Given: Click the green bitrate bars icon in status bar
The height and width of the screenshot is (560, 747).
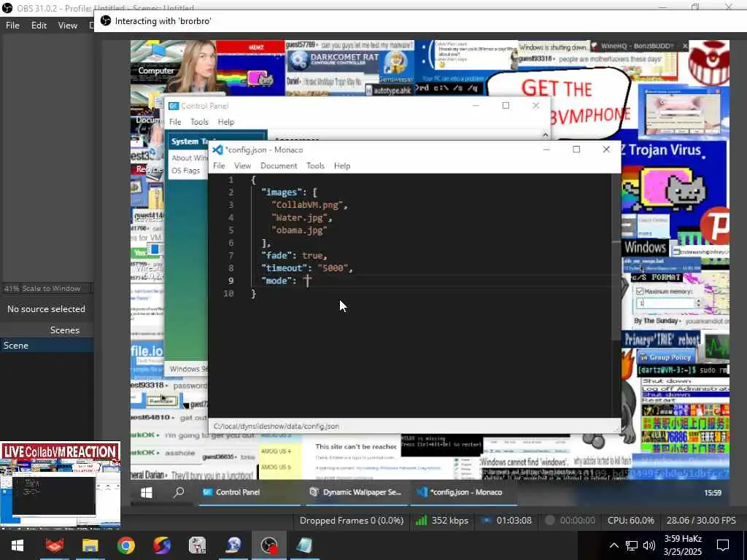Looking at the screenshot, I should click(x=421, y=521).
